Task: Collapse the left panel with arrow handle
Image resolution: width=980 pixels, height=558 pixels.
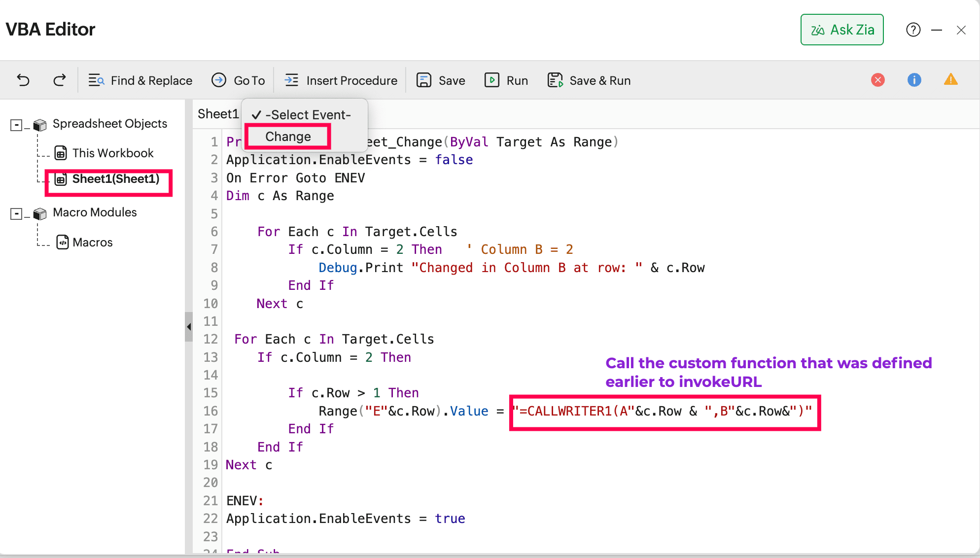Action: (x=189, y=327)
